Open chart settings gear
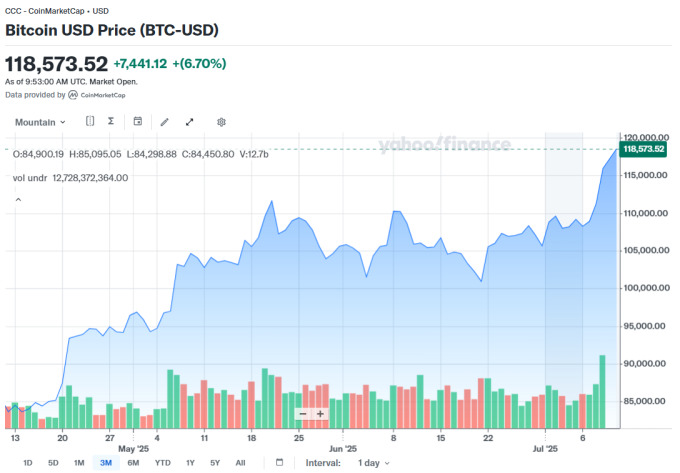Image resolution: width=680 pixels, height=473 pixels. [221, 122]
